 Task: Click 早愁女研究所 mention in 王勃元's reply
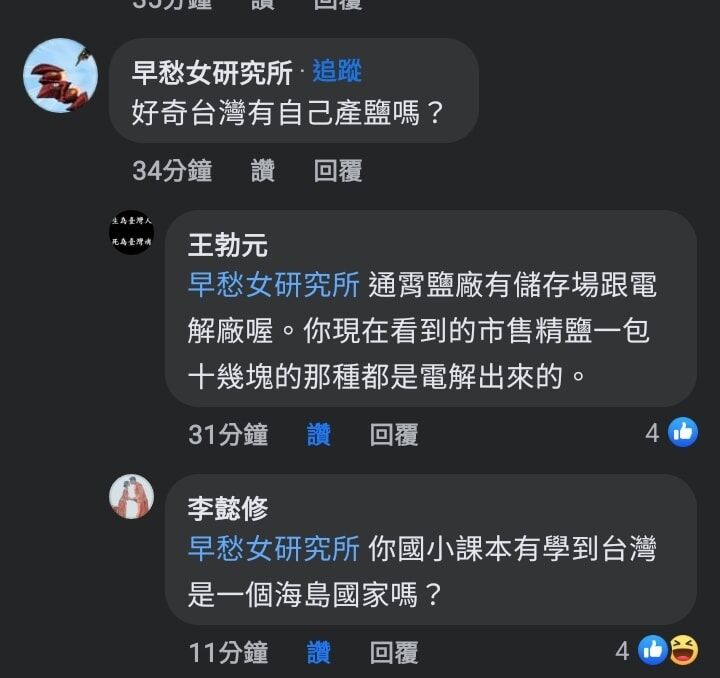click(x=274, y=285)
